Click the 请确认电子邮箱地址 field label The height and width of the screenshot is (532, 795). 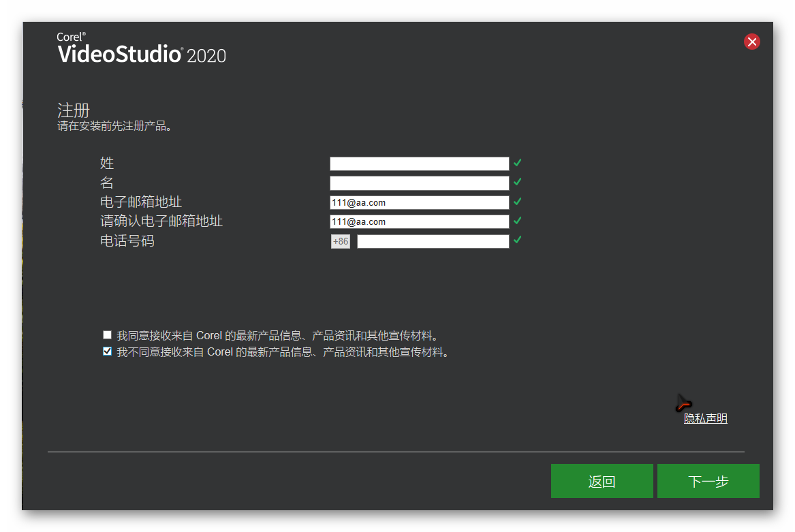tap(161, 221)
